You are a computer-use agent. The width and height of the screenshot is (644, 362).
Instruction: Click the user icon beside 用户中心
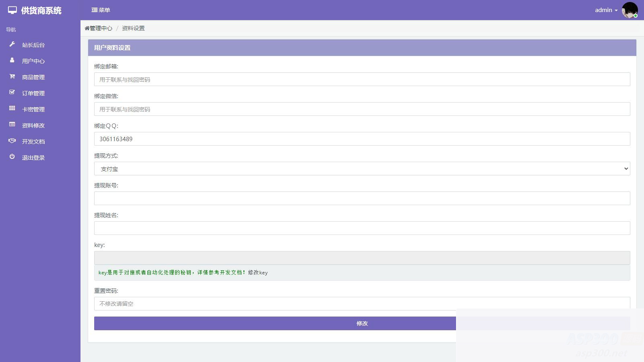click(12, 60)
